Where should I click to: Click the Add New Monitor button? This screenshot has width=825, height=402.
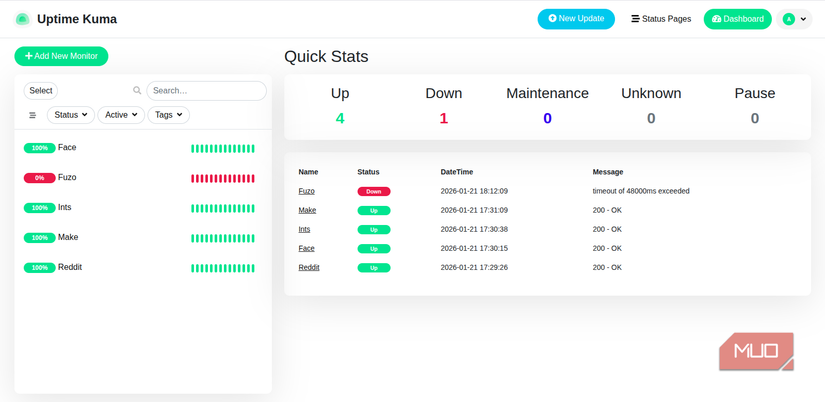61,56
